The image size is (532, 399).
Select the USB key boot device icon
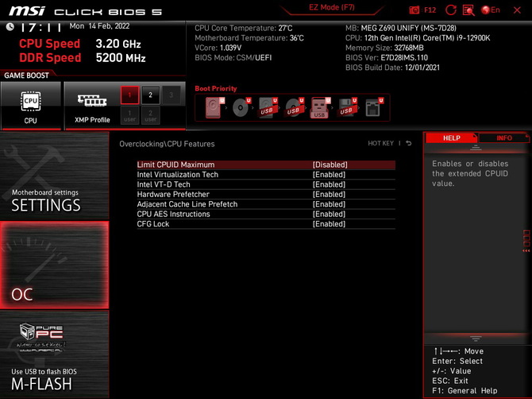pyautogui.click(x=320, y=107)
